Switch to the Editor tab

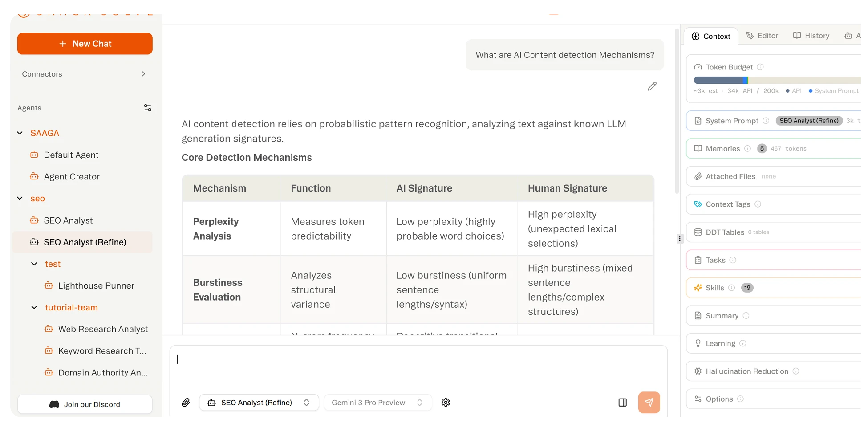pyautogui.click(x=762, y=36)
